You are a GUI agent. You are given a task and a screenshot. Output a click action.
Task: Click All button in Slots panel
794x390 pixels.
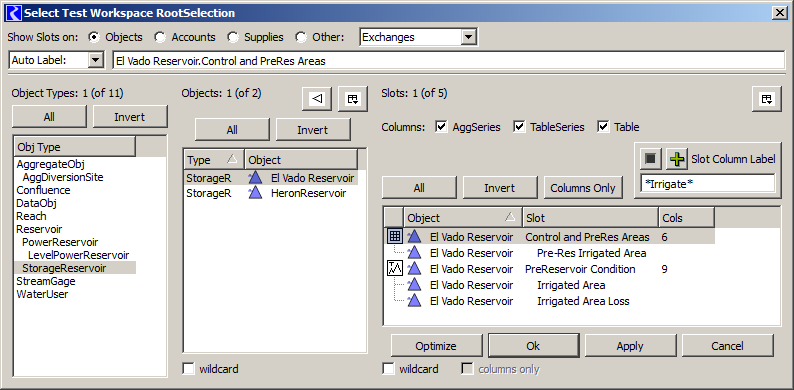pyautogui.click(x=419, y=188)
